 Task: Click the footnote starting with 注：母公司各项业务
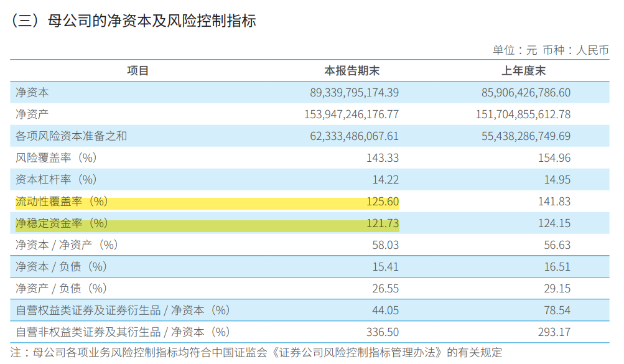click(x=256, y=352)
